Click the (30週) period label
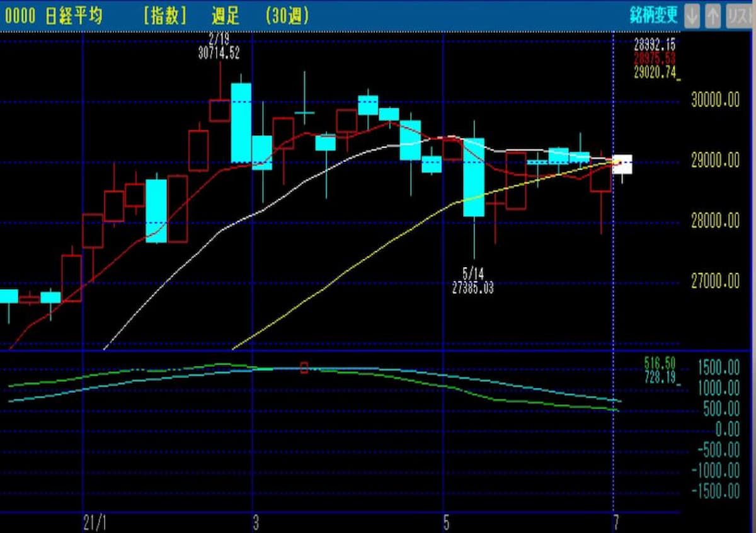The image size is (756, 533). click(x=287, y=16)
